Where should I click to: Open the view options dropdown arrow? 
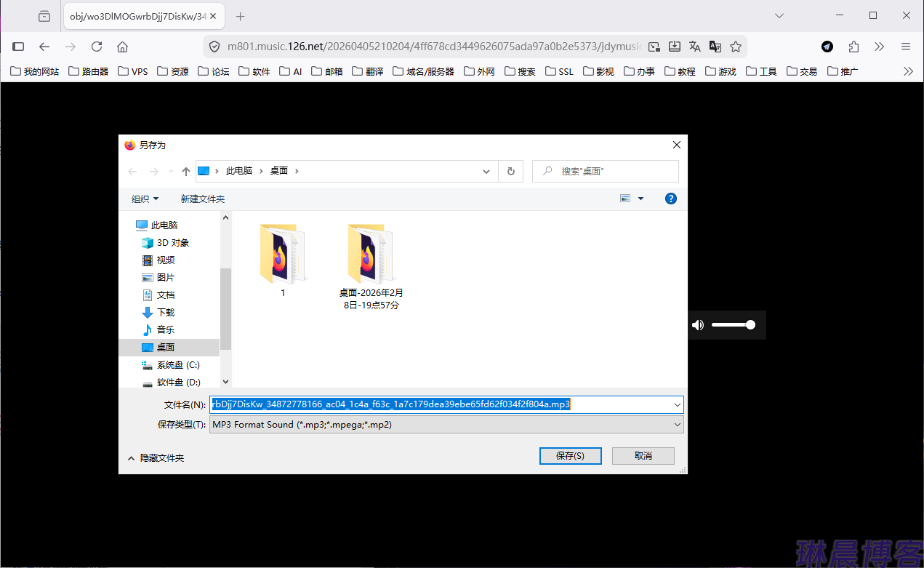(640, 199)
